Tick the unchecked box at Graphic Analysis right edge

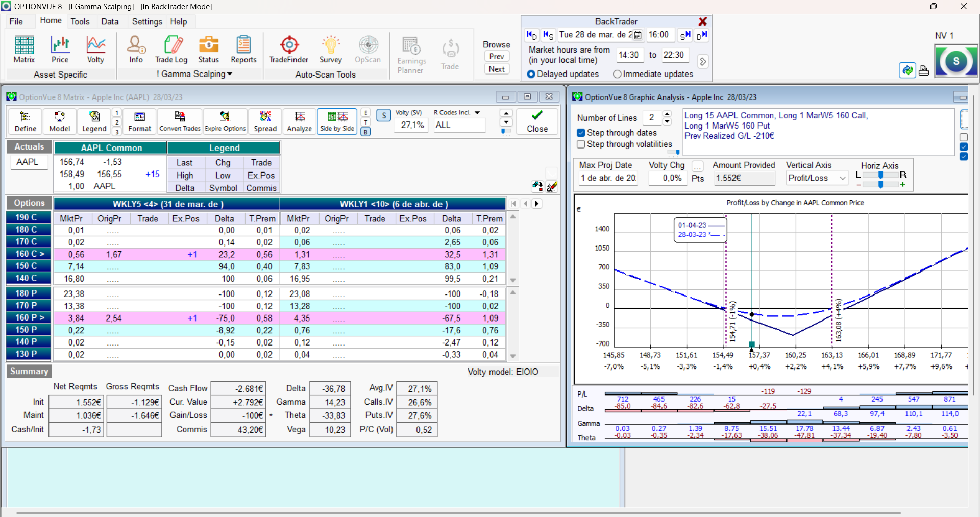coord(964,137)
